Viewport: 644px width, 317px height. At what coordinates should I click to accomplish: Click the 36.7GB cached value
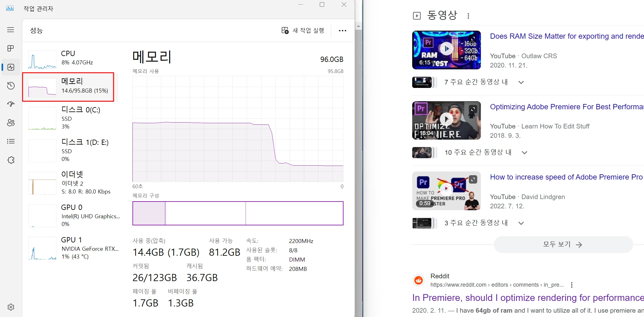[202, 278]
